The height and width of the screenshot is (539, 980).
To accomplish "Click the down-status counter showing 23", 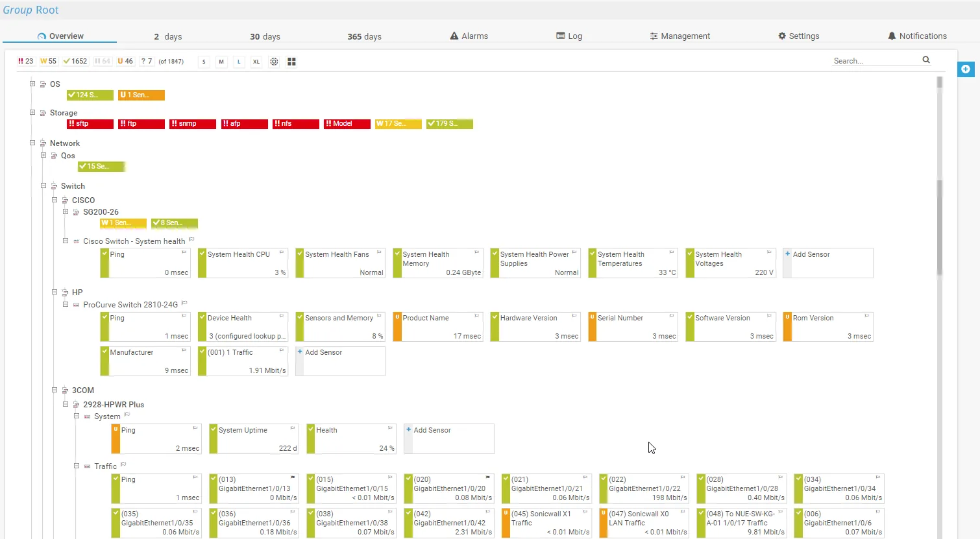I will coord(25,61).
